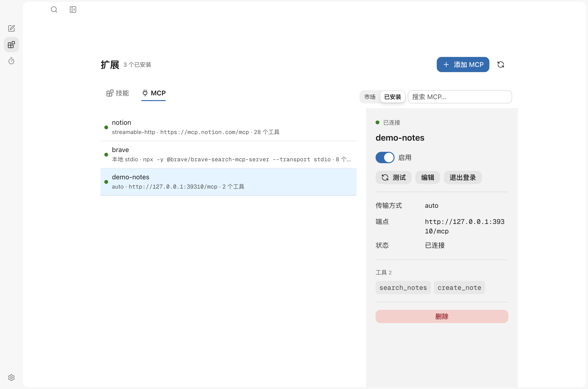This screenshot has height=389, width=588.
Task: Select the MCP tab
Action: (x=154, y=93)
